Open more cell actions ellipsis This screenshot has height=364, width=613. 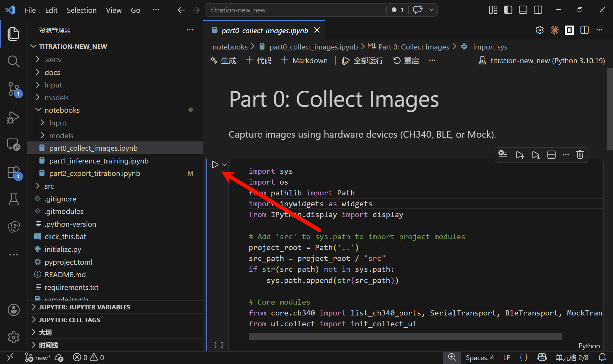(566, 155)
